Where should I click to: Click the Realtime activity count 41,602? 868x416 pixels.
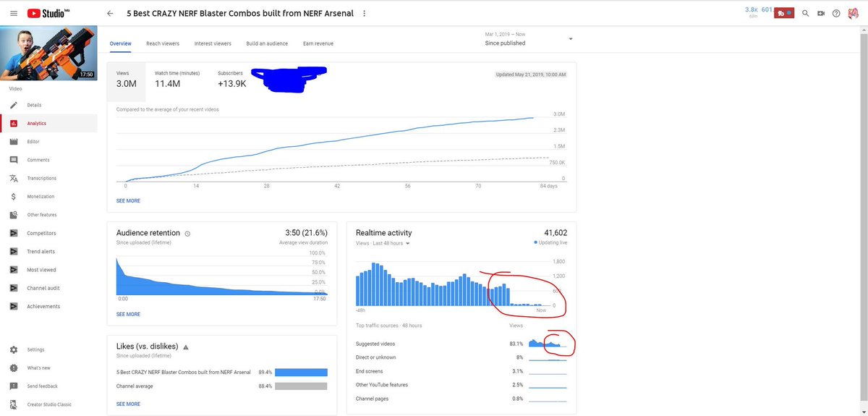click(556, 233)
